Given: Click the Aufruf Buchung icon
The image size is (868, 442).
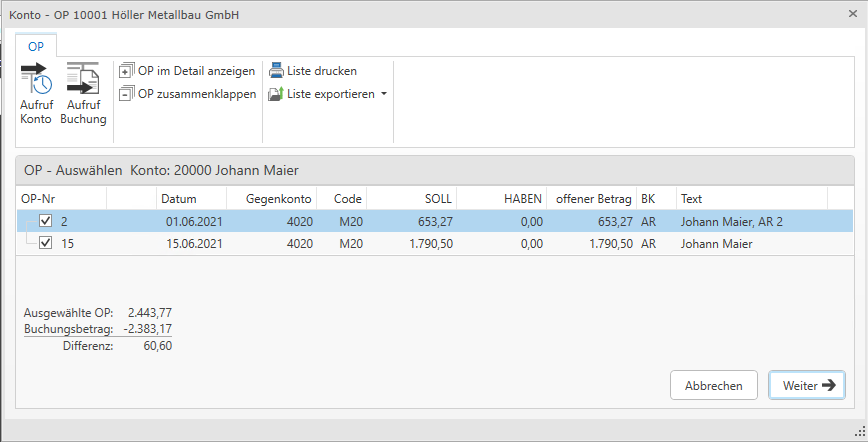Looking at the screenshot, I should click(82, 79).
